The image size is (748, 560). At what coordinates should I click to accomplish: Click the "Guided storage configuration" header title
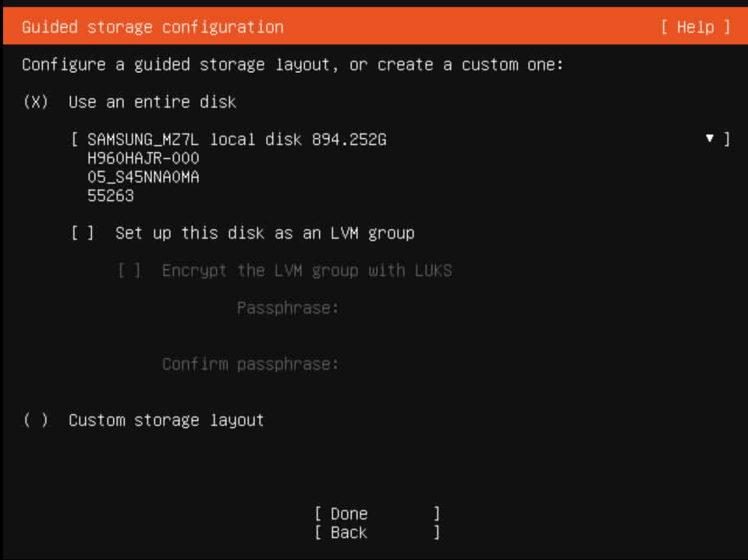coord(153,27)
